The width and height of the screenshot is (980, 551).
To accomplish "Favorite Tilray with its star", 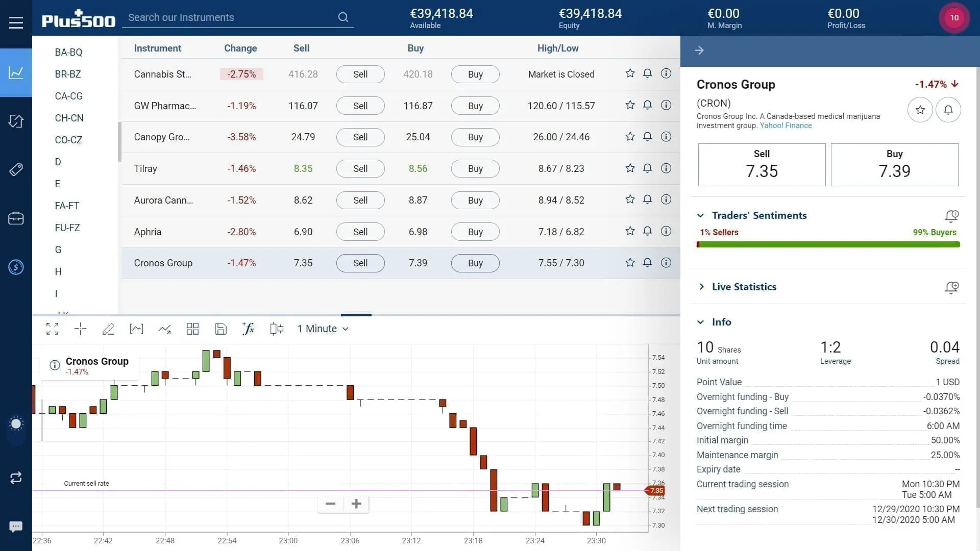I will tap(630, 168).
